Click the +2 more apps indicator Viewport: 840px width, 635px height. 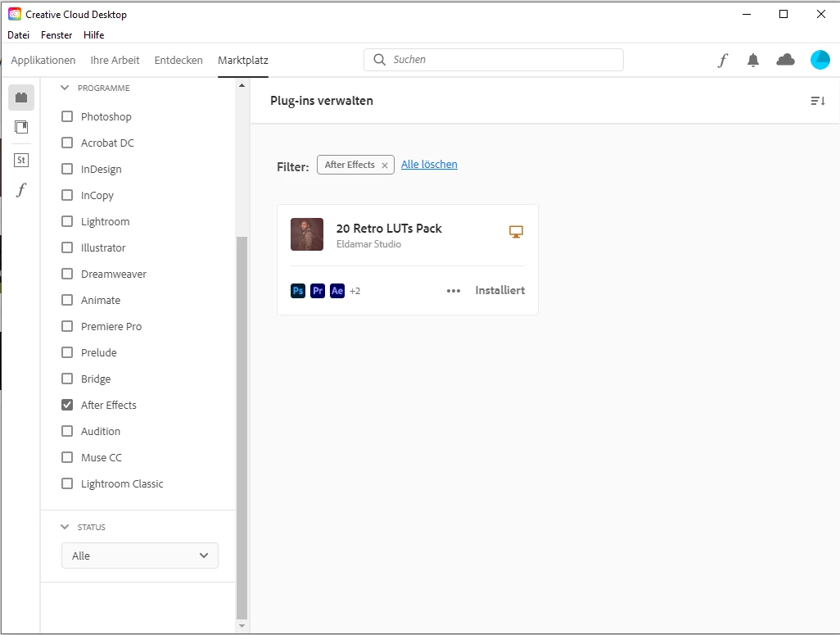pos(355,291)
